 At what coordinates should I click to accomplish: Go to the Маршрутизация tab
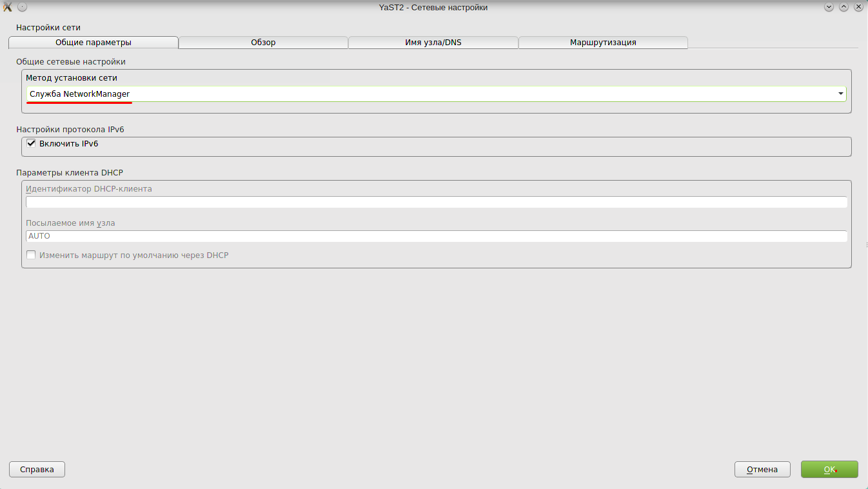click(x=603, y=43)
